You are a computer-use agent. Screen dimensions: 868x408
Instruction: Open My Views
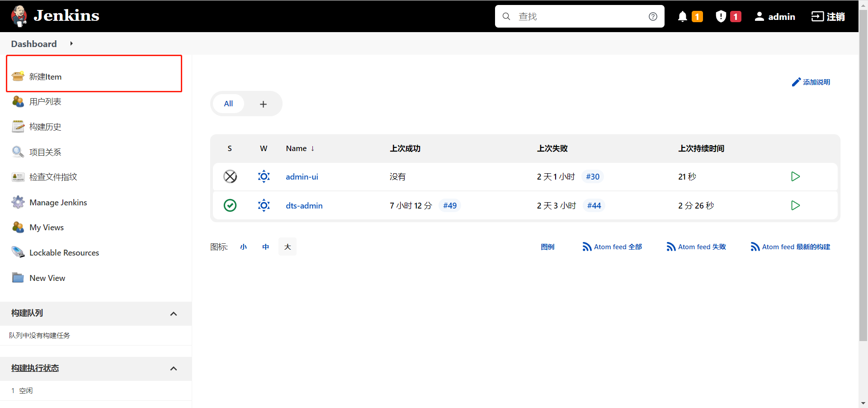[x=47, y=228]
